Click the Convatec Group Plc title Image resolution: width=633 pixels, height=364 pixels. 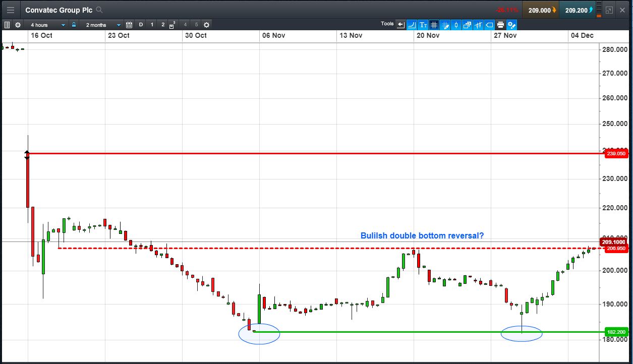[59, 10]
